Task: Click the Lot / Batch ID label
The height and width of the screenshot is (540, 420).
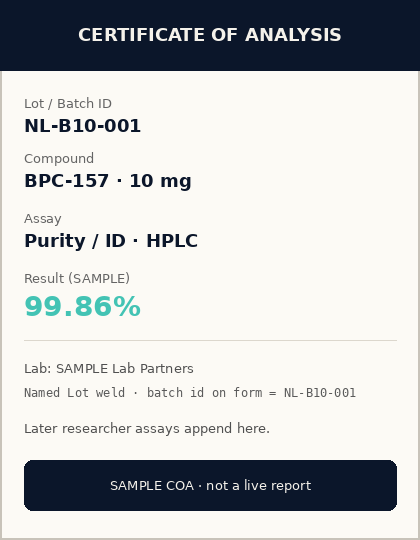Action: point(68,104)
